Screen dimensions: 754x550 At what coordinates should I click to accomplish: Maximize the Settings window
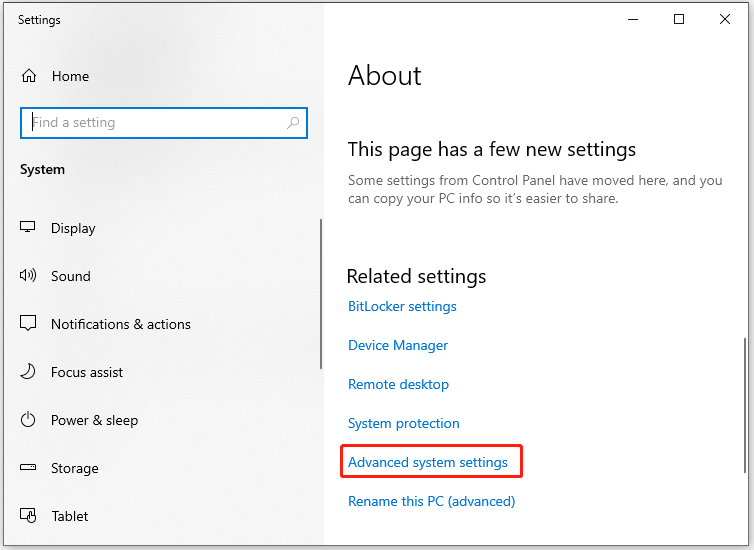click(679, 19)
